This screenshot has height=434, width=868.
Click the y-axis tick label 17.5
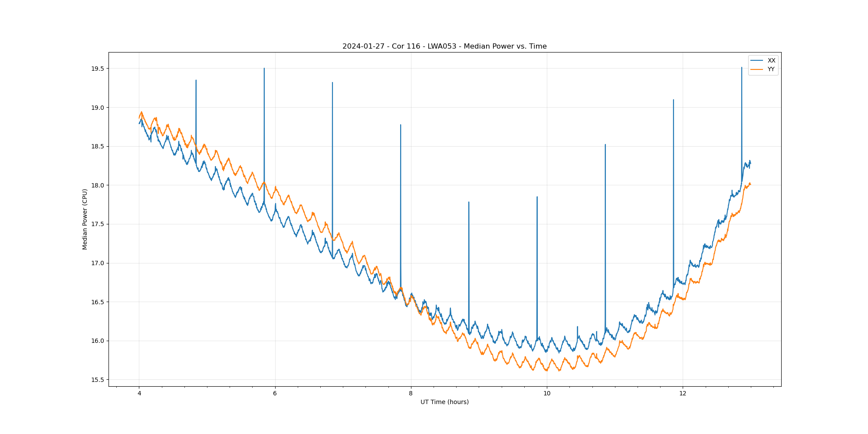click(98, 224)
